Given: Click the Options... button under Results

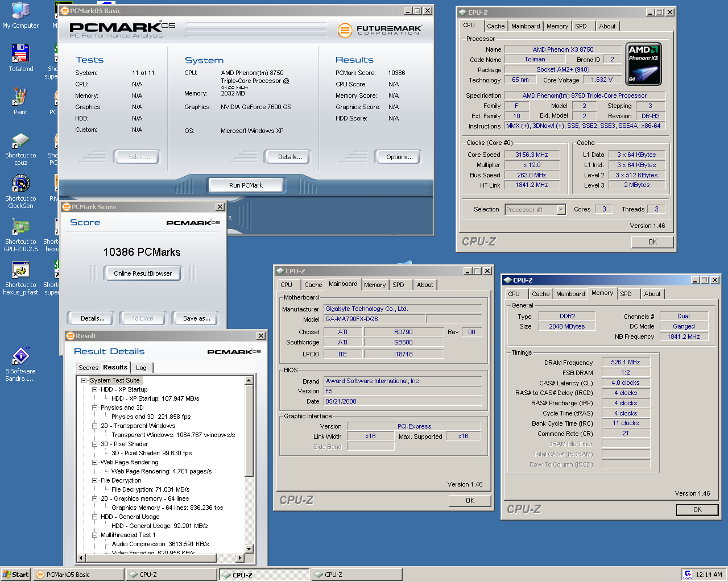Looking at the screenshot, I should [x=399, y=157].
